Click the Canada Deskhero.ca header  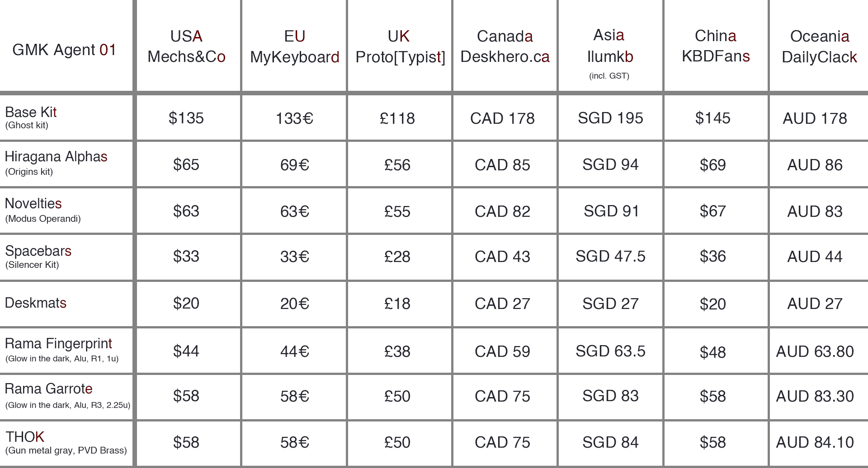point(505,46)
